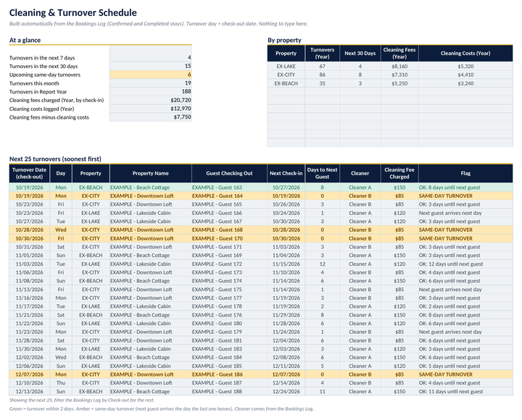
Task: Click the 'OK: 11 days until next guest' flag
Action: pos(465,392)
